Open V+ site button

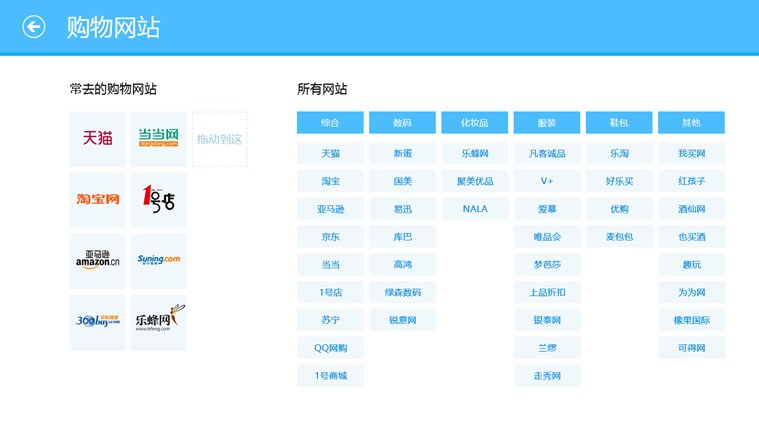547,181
